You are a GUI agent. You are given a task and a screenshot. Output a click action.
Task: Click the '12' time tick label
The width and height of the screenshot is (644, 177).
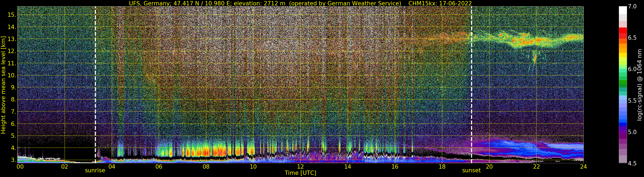click(300, 166)
